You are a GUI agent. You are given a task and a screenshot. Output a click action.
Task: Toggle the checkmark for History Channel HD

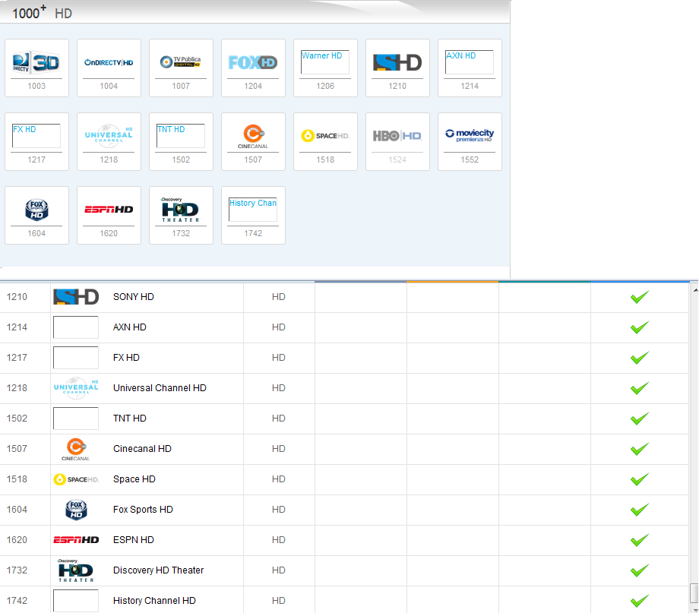(638, 600)
